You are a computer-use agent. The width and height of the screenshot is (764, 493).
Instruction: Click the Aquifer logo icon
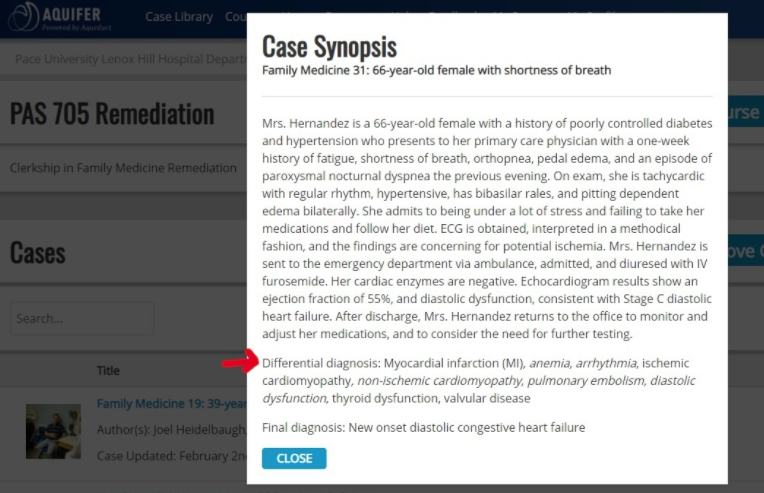(22, 18)
